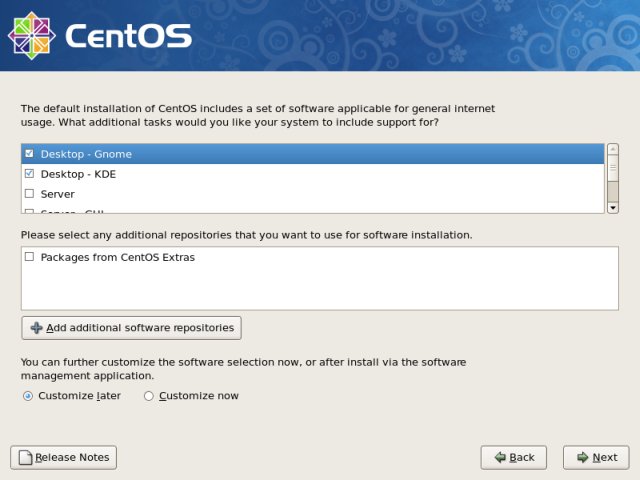Viewport: 640px width, 480px height.
Task: Choose the Customize now radio option
Action: point(149,396)
